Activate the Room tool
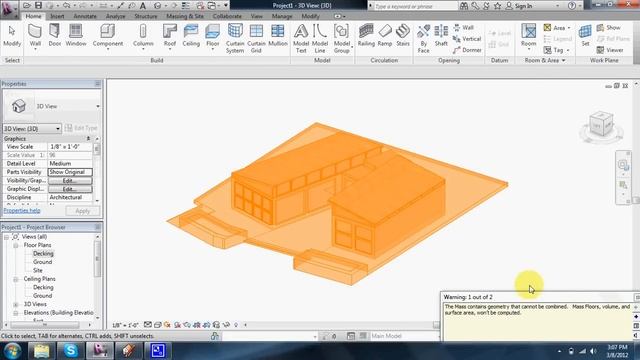This screenshot has width=640, height=360. click(529, 37)
